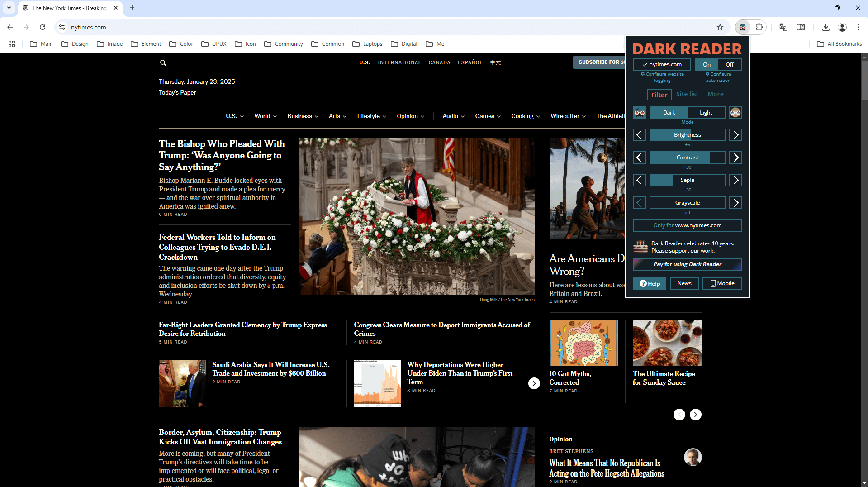Open the Chrome extensions puzzle icon
Viewport: 868px width, 487px height.
(759, 27)
